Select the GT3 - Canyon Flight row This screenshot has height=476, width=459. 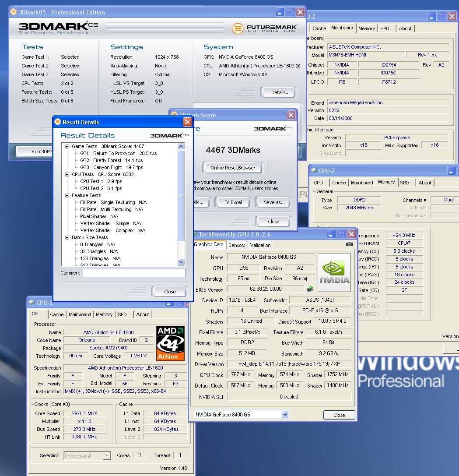[111, 167]
